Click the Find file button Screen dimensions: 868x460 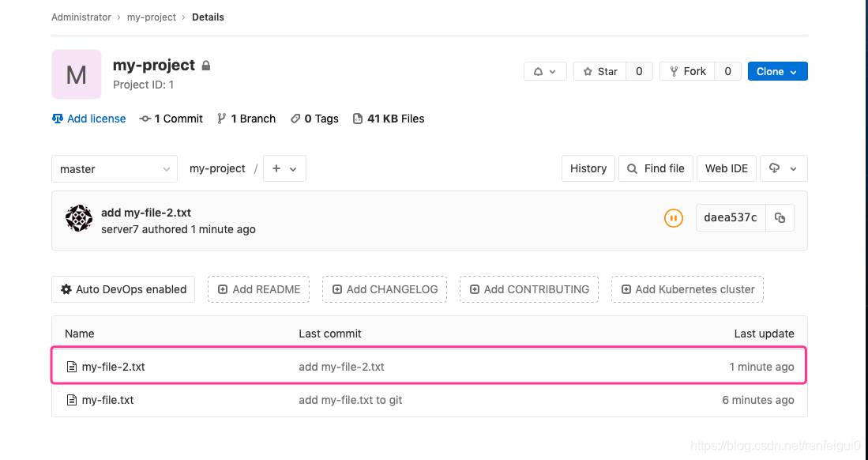[656, 168]
